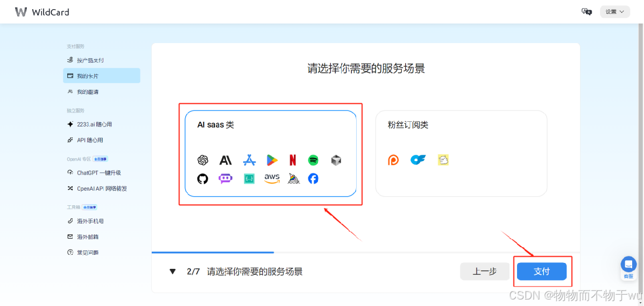The image size is (644, 306).
Task: Click the 支付服务 section label
Action: [75, 46]
